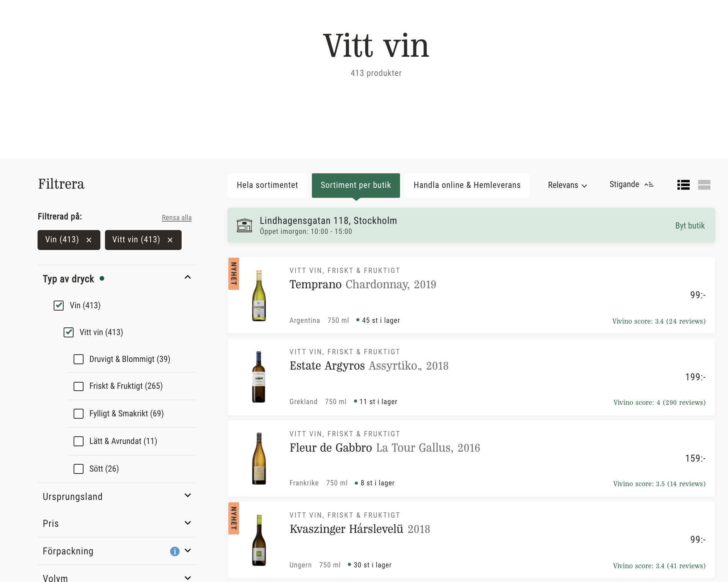
Task: Collapse the Typ av dryck section
Action: [x=188, y=277]
